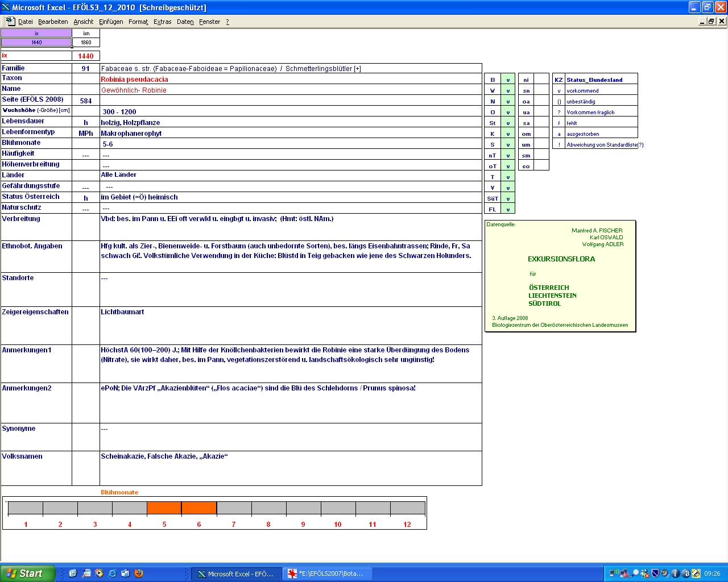Image resolution: width=728 pixels, height=582 pixels.
Task: Click the speaker volume tray icon
Action: pos(665,573)
